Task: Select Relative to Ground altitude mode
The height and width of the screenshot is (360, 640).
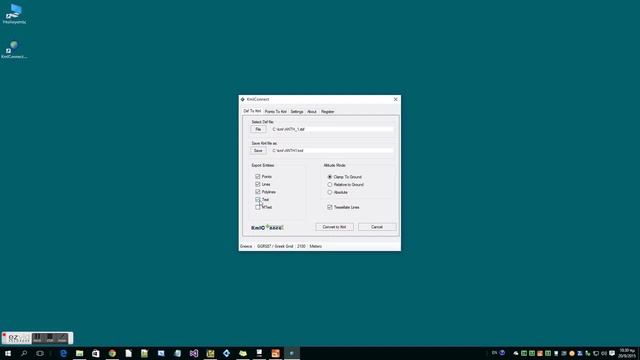Action: pos(330,184)
